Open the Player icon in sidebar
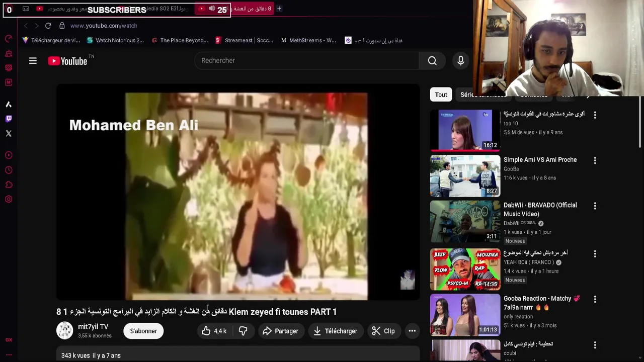 (9, 155)
